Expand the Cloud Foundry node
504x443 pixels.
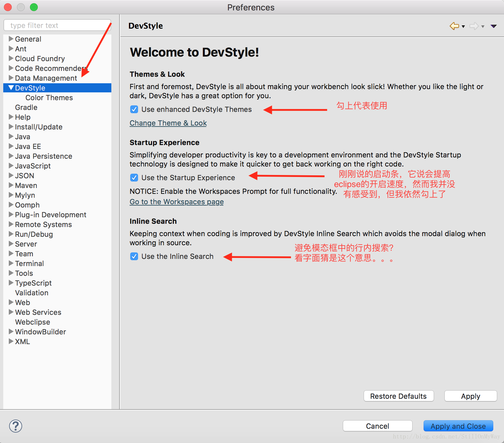11,58
